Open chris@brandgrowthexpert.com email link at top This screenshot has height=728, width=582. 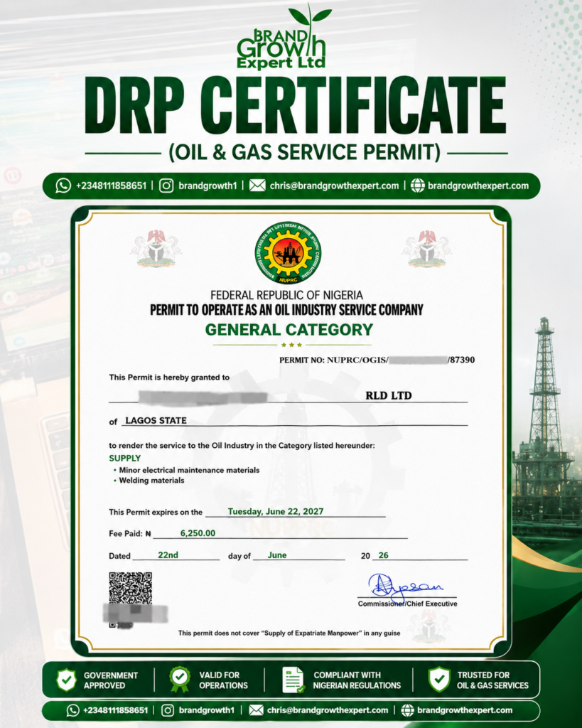(334, 186)
